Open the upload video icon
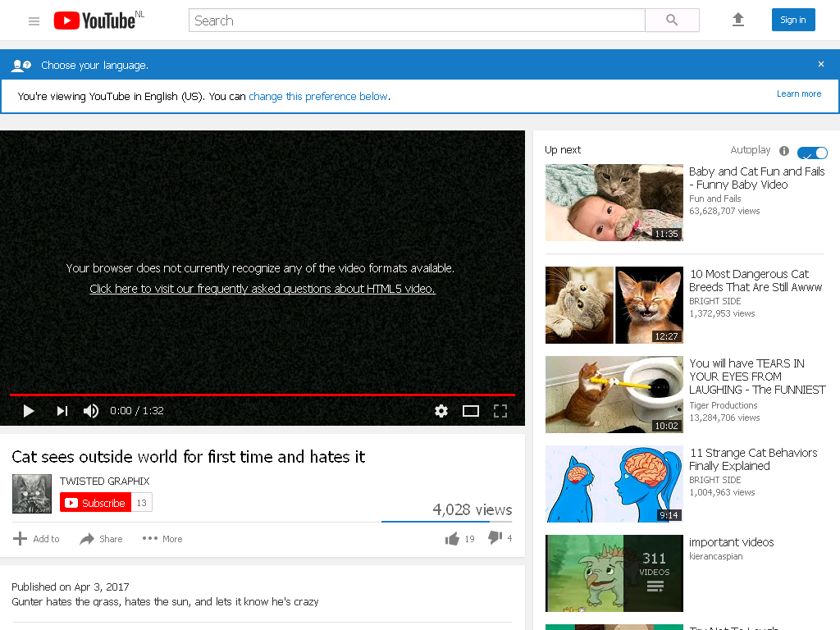The width and height of the screenshot is (840, 630). tap(738, 20)
